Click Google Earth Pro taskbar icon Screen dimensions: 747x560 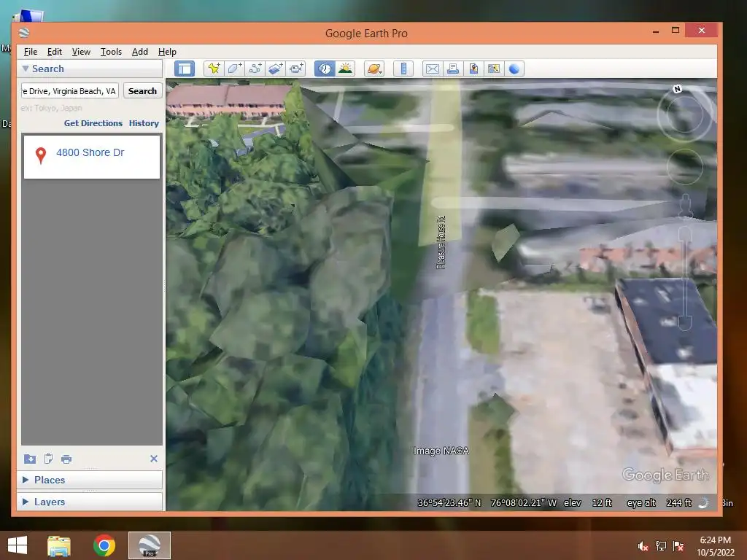tap(149, 545)
